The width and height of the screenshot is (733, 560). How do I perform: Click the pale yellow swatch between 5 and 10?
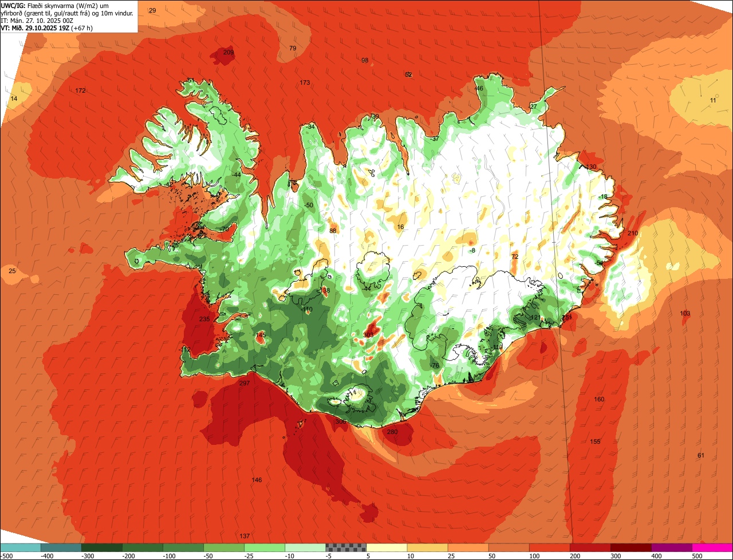point(386,547)
